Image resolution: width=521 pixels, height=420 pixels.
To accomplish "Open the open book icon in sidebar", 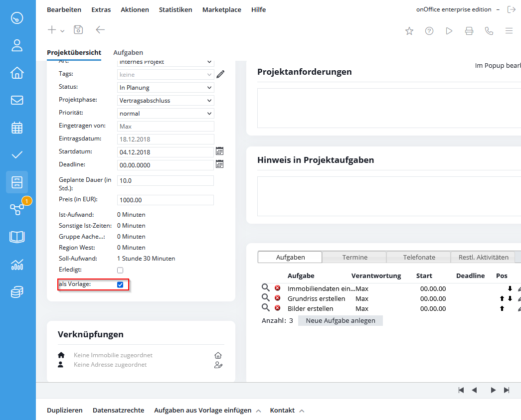I will coord(17,237).
